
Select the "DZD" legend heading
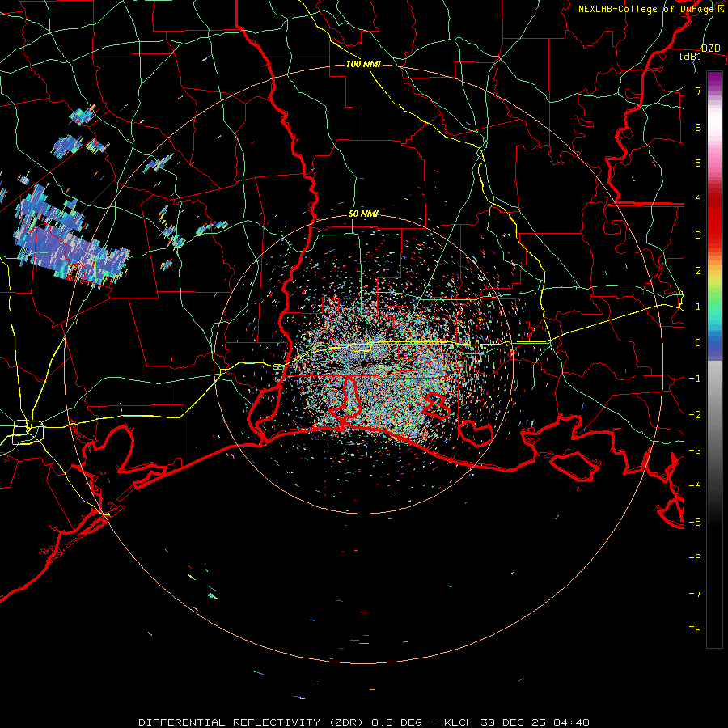[710, 49]
